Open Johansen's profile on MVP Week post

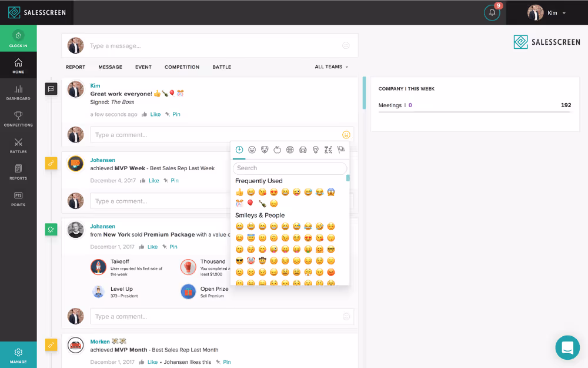tap(103, 160)
